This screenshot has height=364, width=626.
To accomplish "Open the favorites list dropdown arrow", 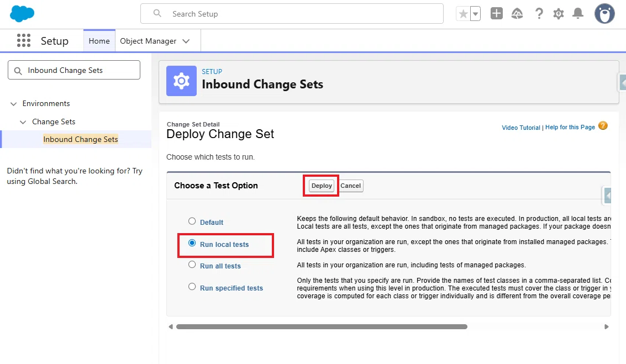I will [x=475, y=14].
